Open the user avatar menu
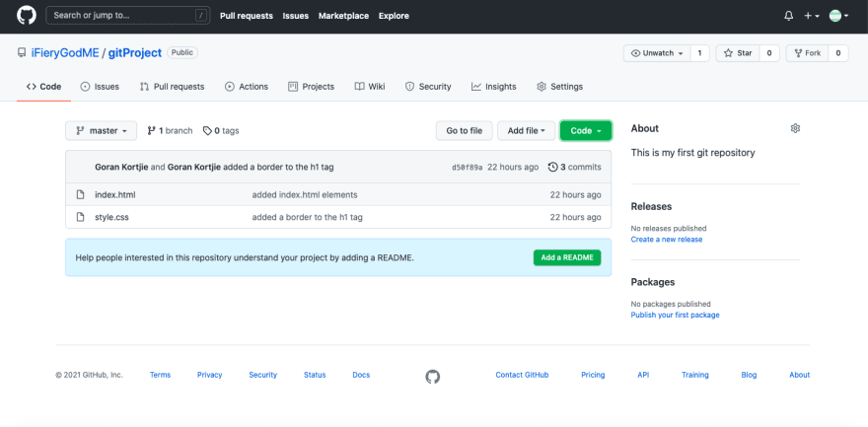The image size is (868, 427). [x=838, y=16]
